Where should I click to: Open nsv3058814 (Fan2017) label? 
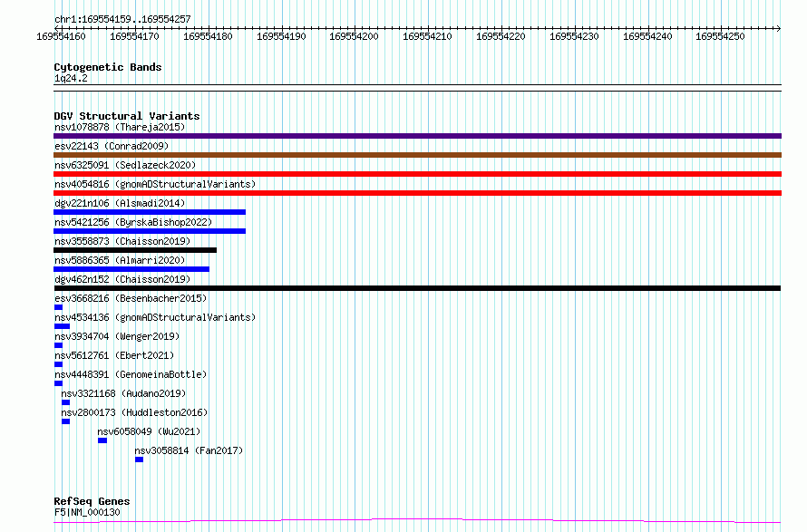coord(189,450)
